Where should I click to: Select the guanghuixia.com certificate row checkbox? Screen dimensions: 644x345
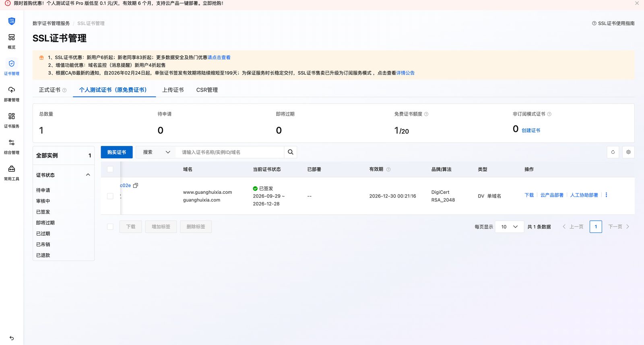point(110,196)
